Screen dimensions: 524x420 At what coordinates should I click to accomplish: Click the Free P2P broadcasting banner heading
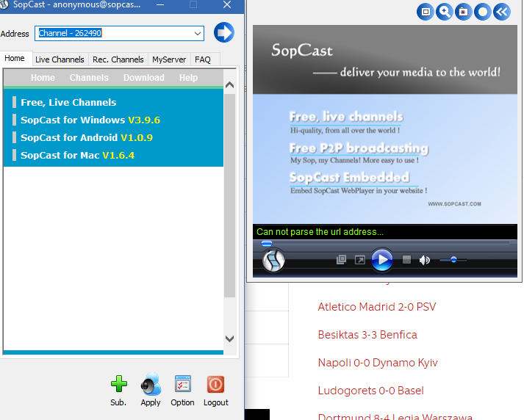pyautogui.click(x=359, y=148)
